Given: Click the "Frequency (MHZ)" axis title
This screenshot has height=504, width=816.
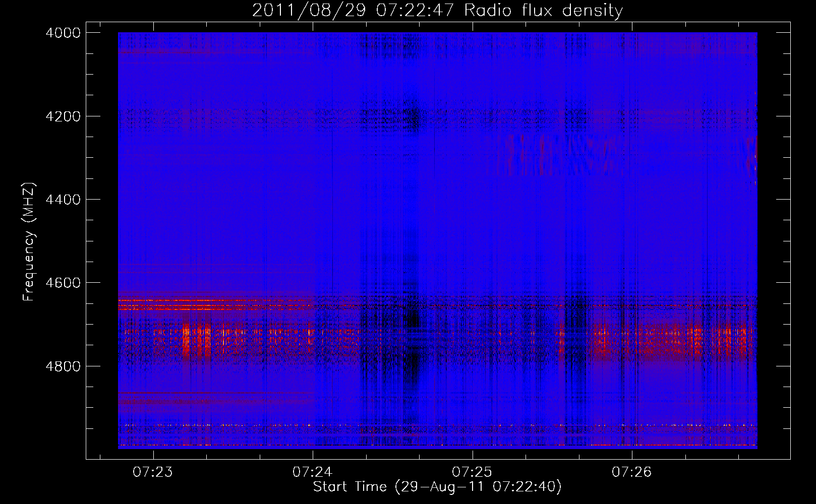Looking at the screenshot, I should point(29,242).
